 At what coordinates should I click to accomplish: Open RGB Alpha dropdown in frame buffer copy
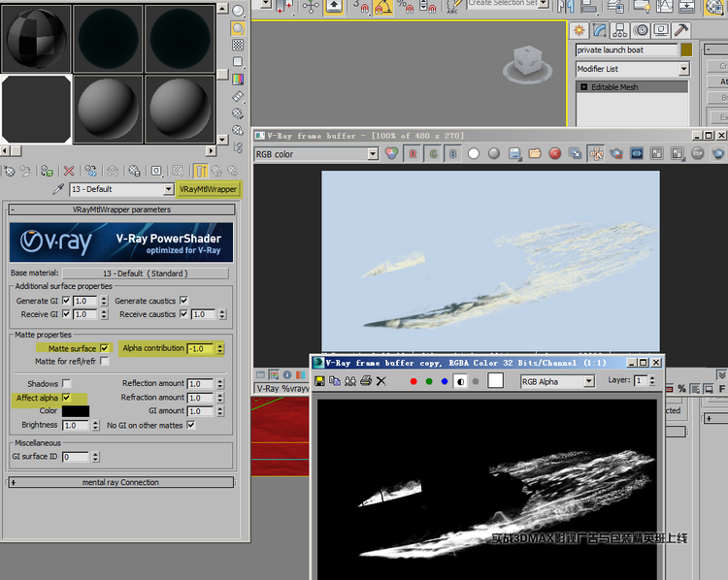click(589, 381)
